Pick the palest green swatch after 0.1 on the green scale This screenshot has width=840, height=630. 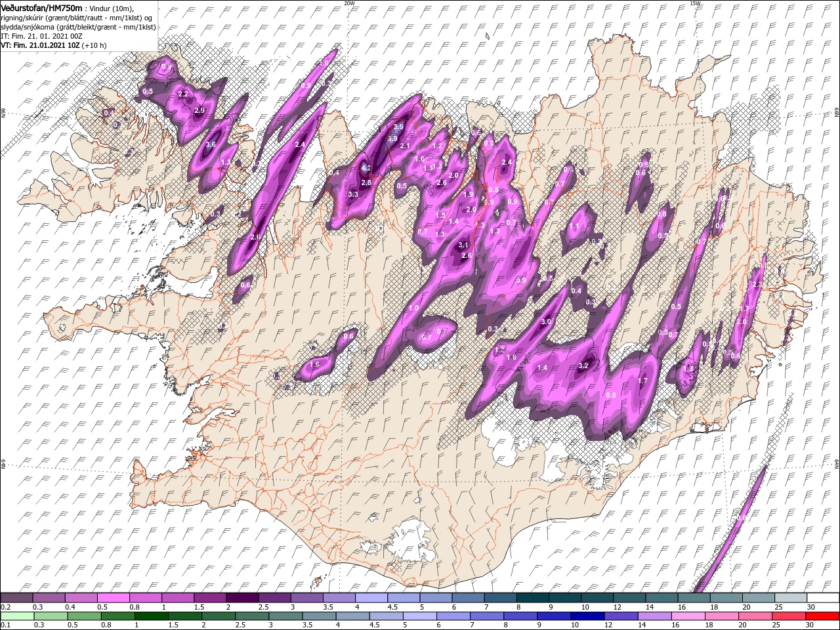(x=16, y=616)
